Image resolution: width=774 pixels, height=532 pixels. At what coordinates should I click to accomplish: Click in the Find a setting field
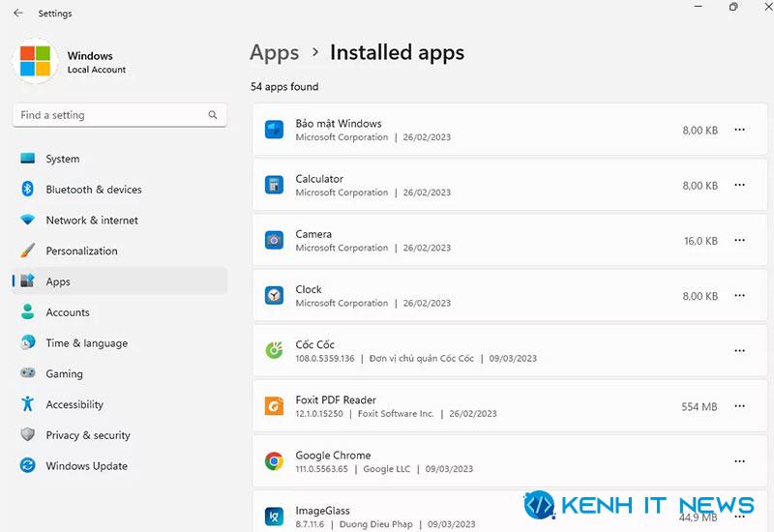(x=120, y=115)
